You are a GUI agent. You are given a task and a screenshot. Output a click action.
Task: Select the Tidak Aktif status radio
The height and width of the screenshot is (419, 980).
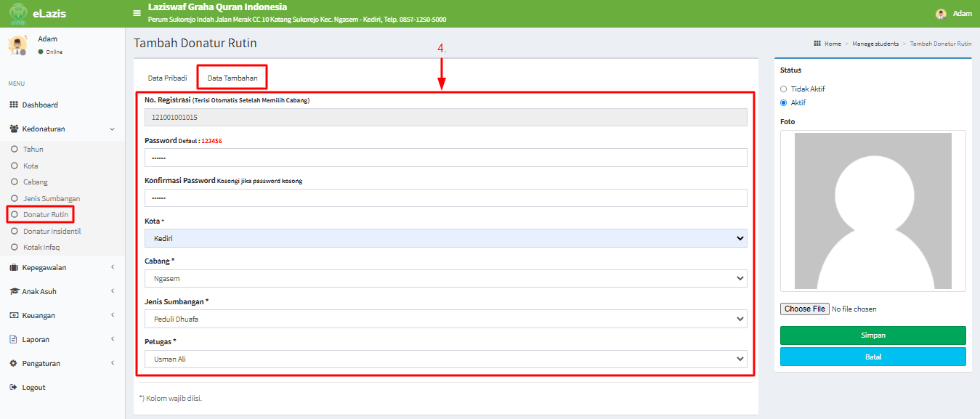coord(784,89)
